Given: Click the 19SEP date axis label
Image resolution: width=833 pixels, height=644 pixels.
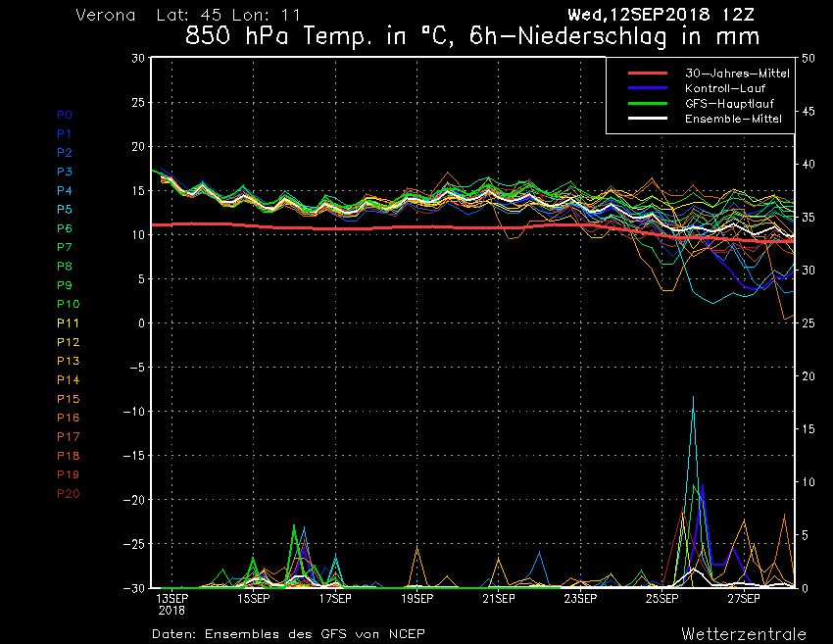Looking at the screenshot, I should 417,597.
